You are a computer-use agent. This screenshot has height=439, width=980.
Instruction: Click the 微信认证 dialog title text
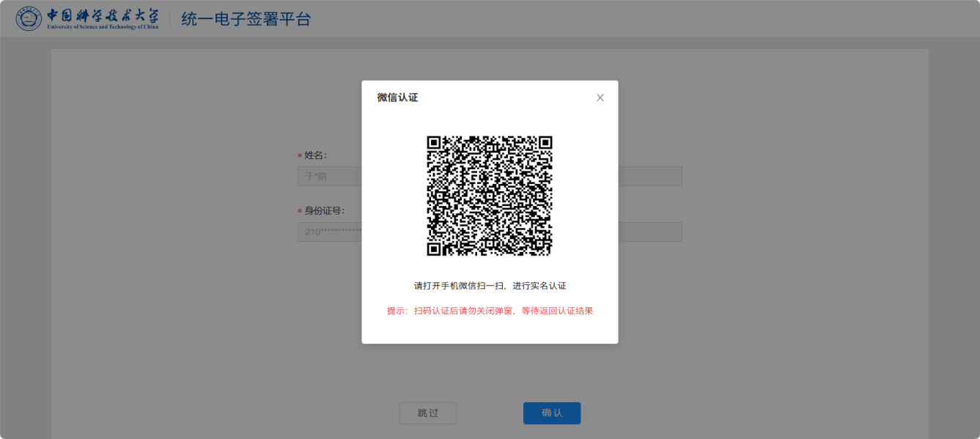(x=397, y=97)
